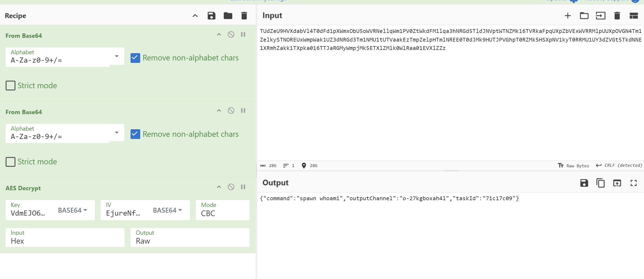644x279 pixels.
Task: Load a saved recipe via folder icon
Action: pos(228,16)
